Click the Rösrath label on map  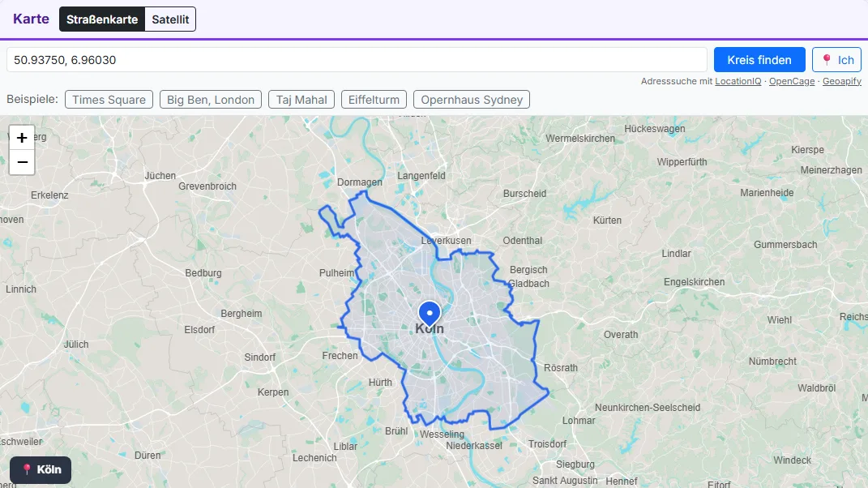click(x=561, y=368)
